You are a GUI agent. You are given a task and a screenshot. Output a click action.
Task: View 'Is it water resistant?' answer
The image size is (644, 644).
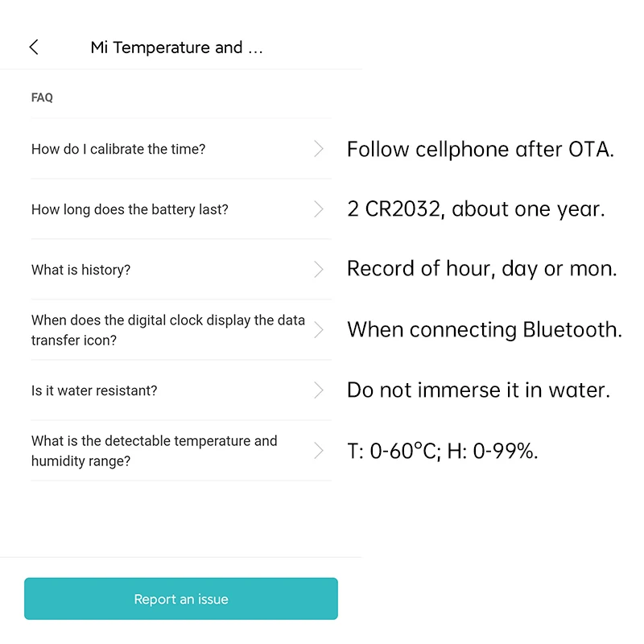[x=94, y=390]
